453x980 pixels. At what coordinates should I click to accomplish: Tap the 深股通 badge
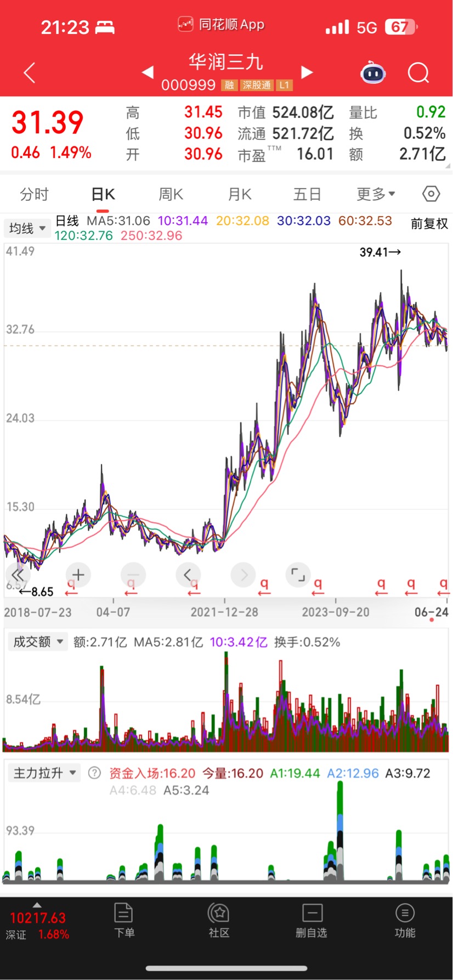click(x=257, y=85)
